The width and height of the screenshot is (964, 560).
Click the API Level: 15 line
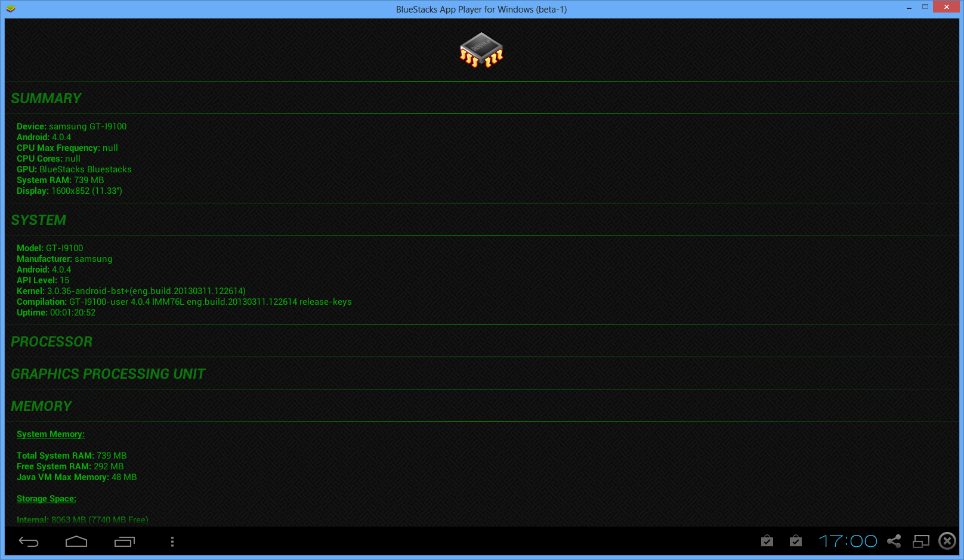[43, 280]
